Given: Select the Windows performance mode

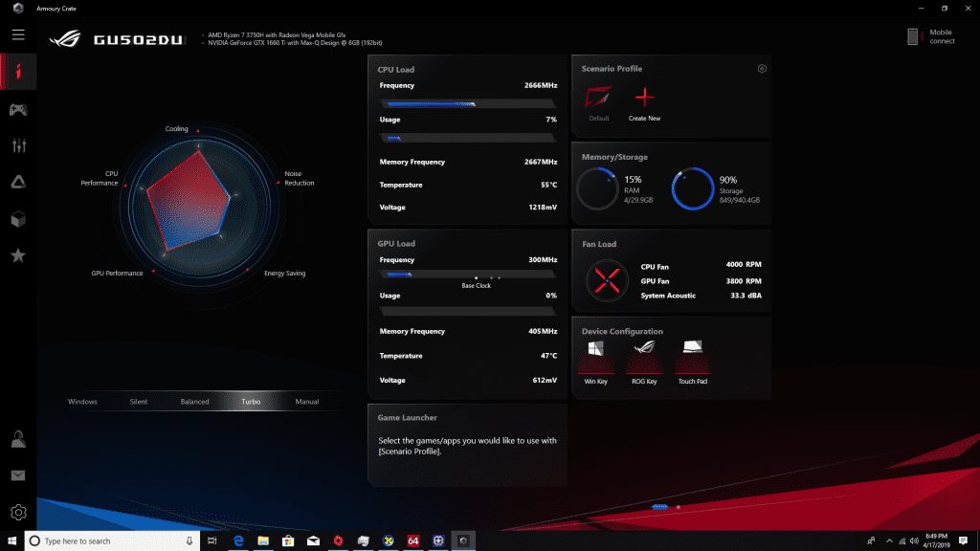Looking at the screenshot, I should pyautogui.click(x=82, y=402).
